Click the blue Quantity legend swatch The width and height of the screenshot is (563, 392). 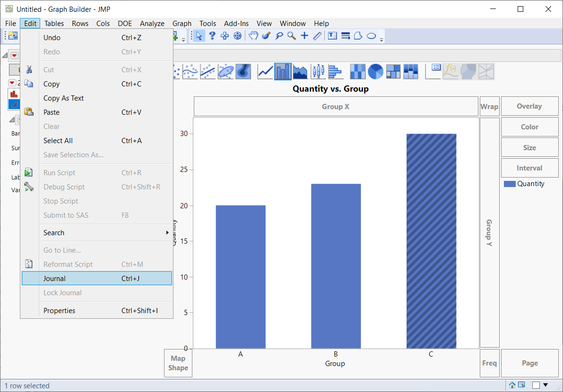click(x=510, y=184)
